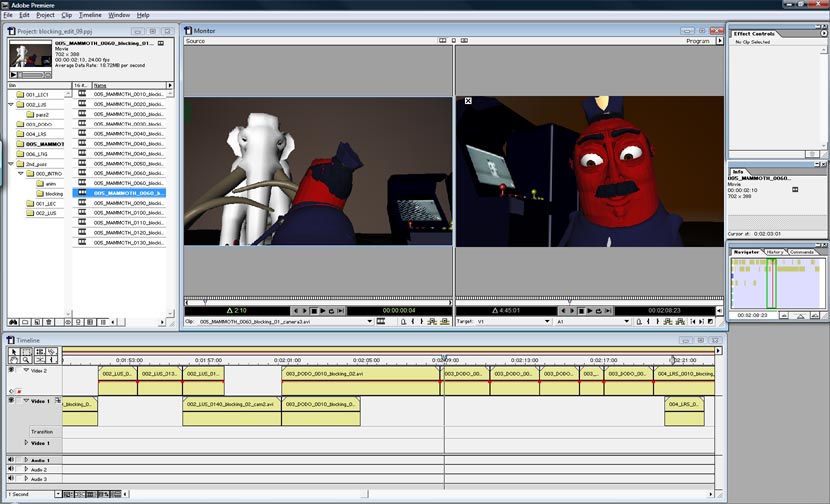The width and height of the screenshot is (830, 504).
Task: Step one frame back in Source monitor
Action: [296, 311]
